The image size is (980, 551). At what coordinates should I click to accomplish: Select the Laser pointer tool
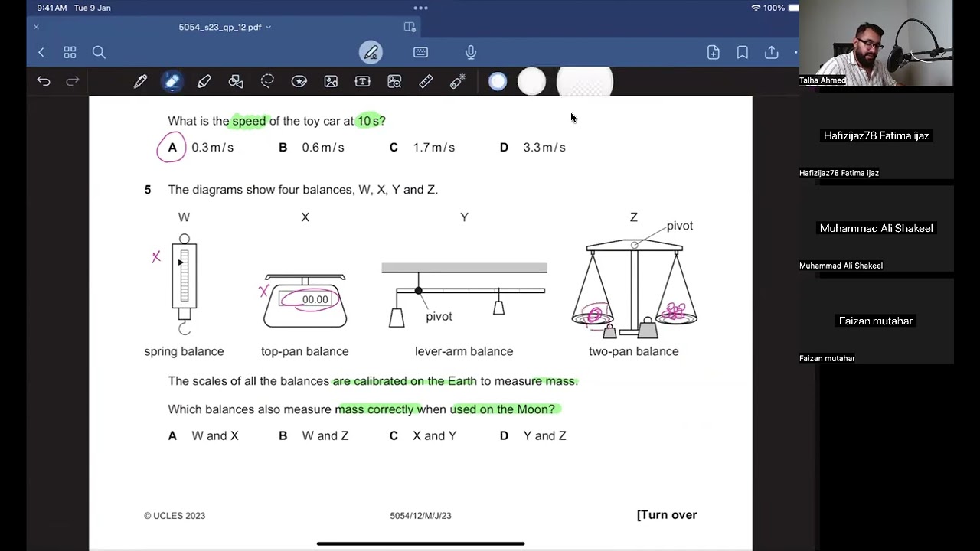pyautogui.click(x=458, y=81)
